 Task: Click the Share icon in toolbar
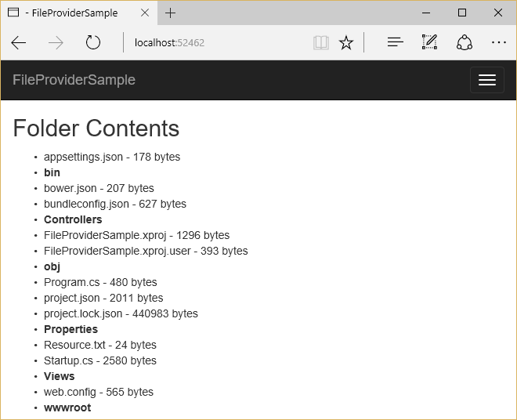point(464,43)
